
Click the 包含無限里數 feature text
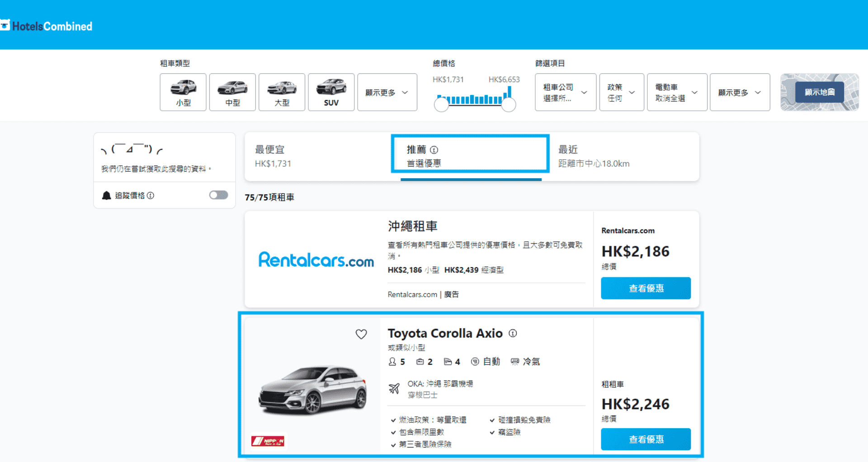421,432
